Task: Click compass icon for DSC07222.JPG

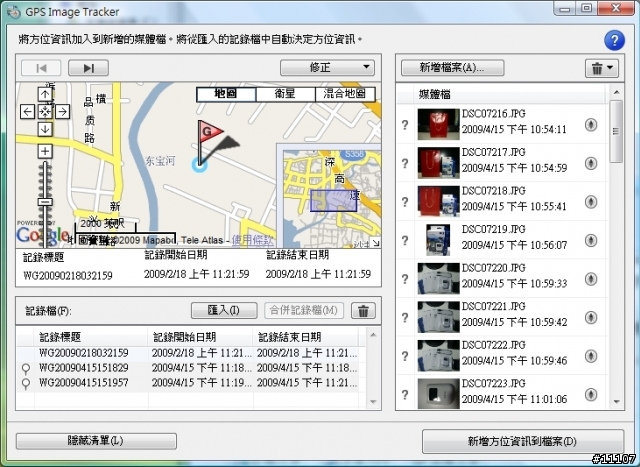Action: point(591,356)
